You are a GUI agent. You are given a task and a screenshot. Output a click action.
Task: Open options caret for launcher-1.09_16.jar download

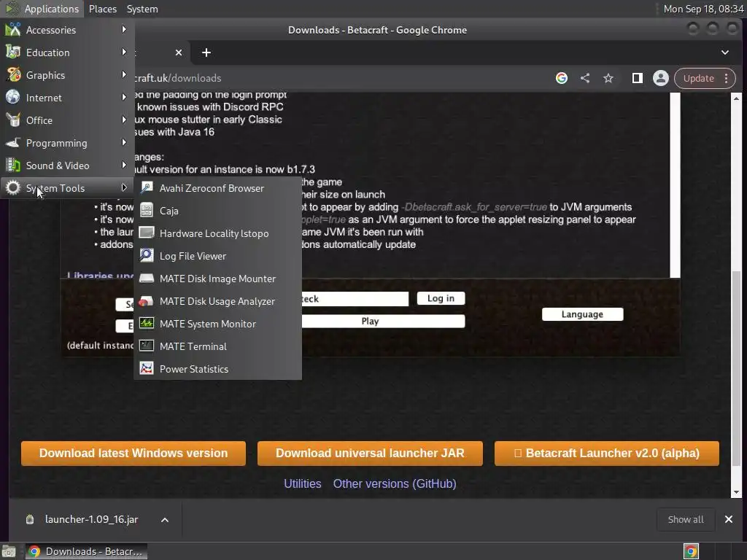click(164, 519)
